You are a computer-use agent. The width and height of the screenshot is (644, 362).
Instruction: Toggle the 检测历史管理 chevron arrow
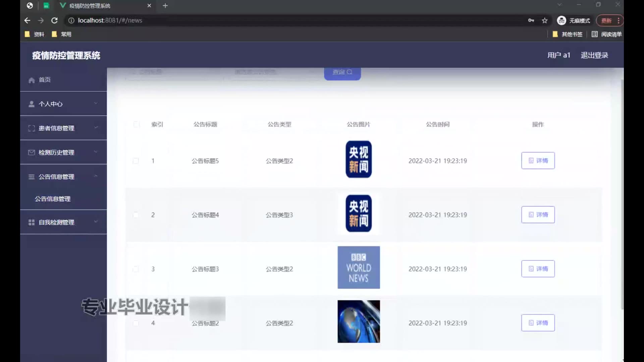click(x=96, y=152)
